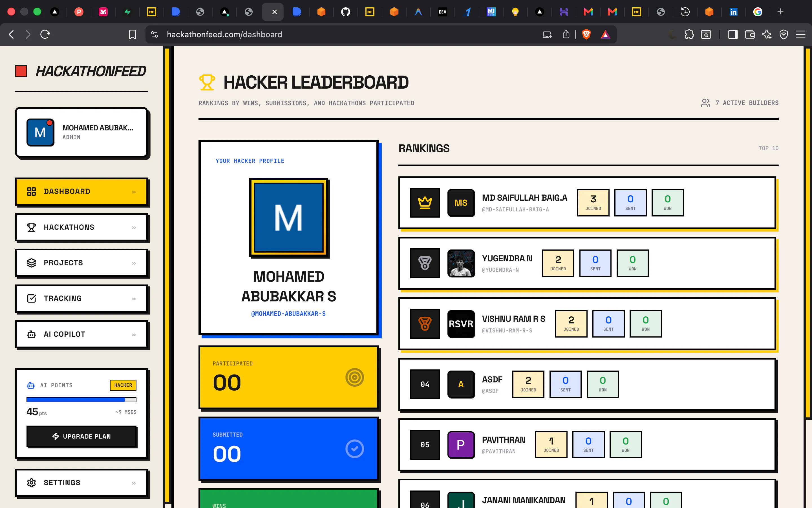Open Yugendra N ranking name
This screenshot has height=508, width=812.
(507, 258)
